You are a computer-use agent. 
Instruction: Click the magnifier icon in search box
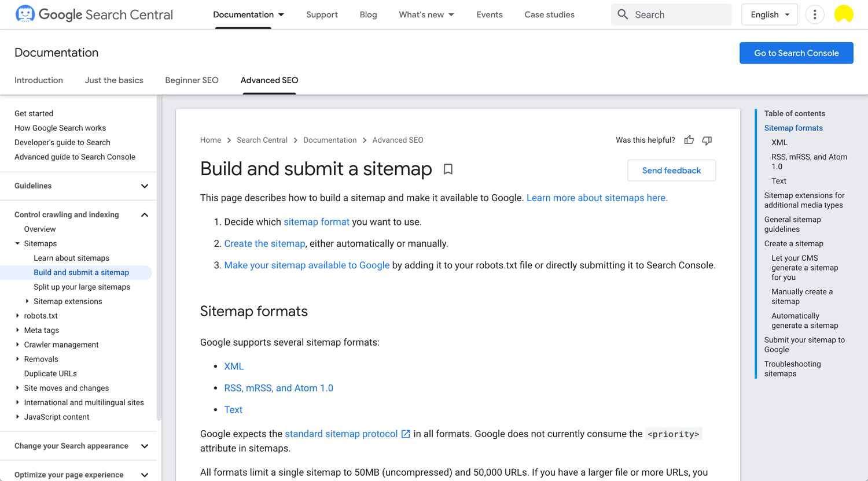click(623, 14)
